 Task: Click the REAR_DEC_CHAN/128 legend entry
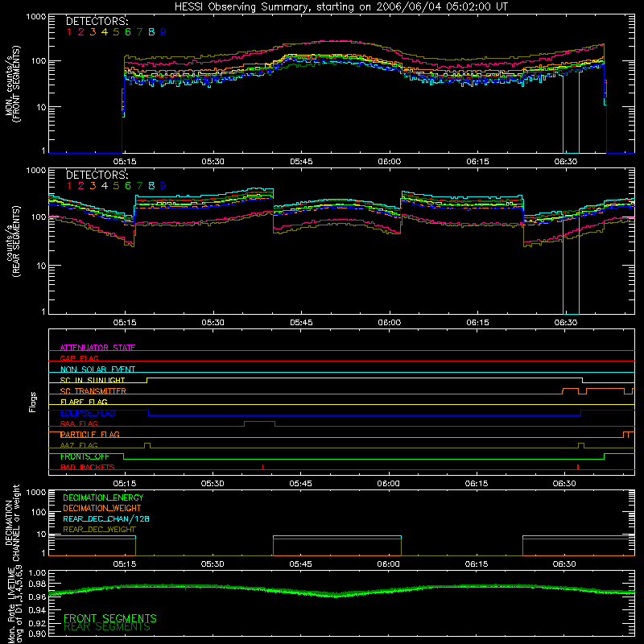click(x=106, y=519)
